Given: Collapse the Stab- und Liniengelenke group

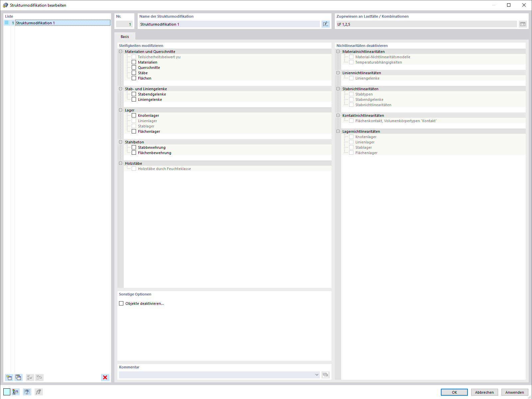Looking at the screenshot, I should coord(121,89).
